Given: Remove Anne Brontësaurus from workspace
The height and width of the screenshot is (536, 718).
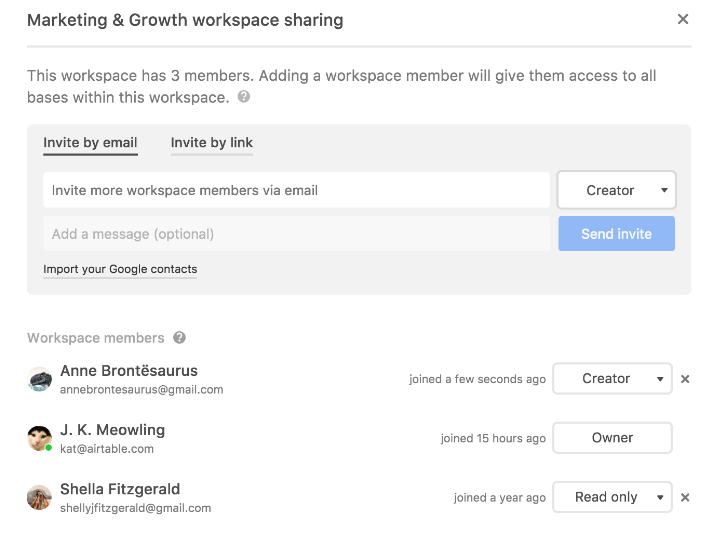Looking at the screenshot, I should tap(685, 379).
